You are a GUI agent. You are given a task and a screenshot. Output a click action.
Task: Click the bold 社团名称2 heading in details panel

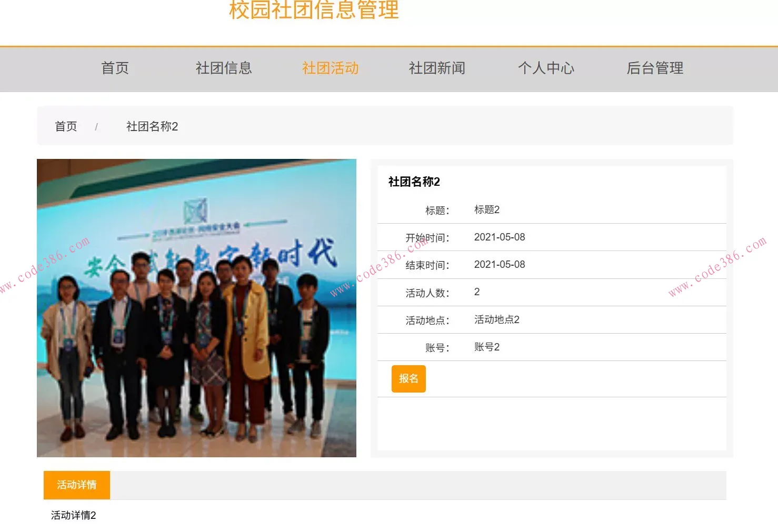click(414, 182)
